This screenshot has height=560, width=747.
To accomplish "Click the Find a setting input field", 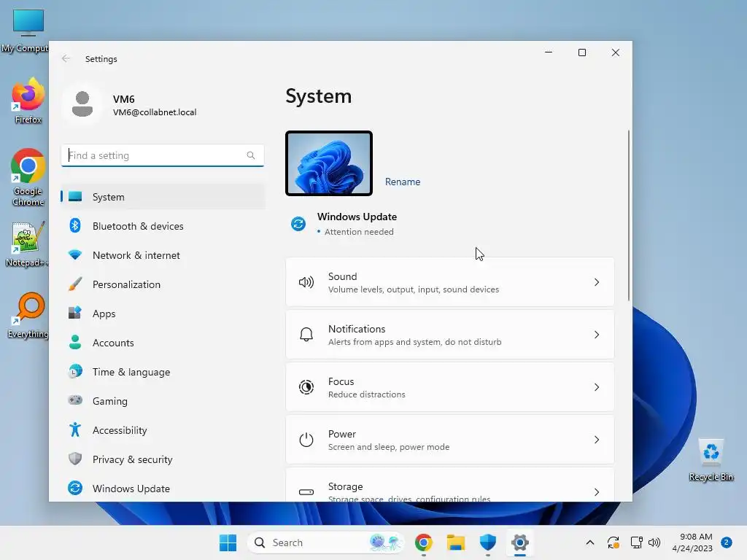I will [x=163, y=155].
